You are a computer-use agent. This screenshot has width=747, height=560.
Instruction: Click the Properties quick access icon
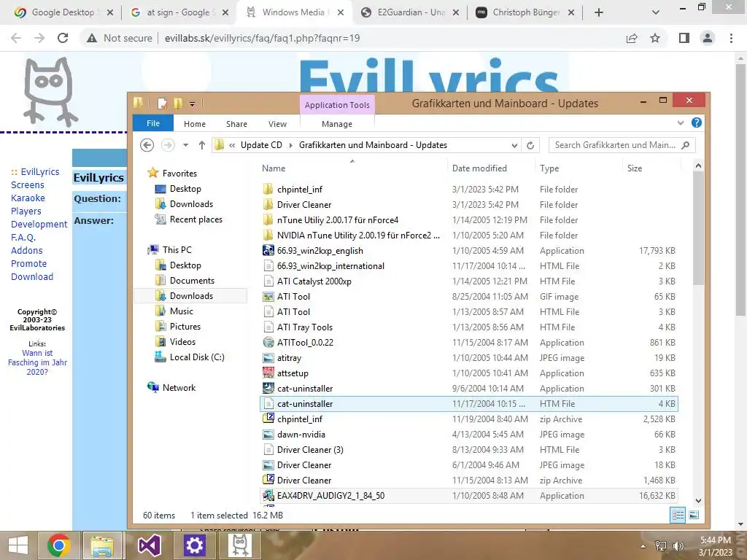click(x=163, y=103)
